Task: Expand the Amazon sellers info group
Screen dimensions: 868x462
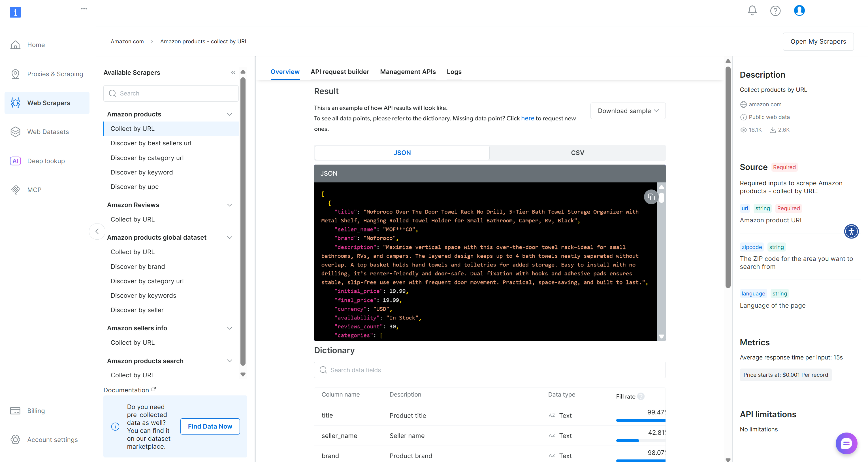Action: coord(229,328)
